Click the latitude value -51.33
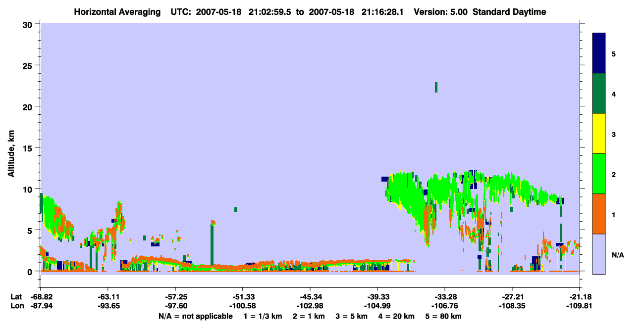This screenshot has height=330, width=644. pyautogui.click(x=243, y=297)
